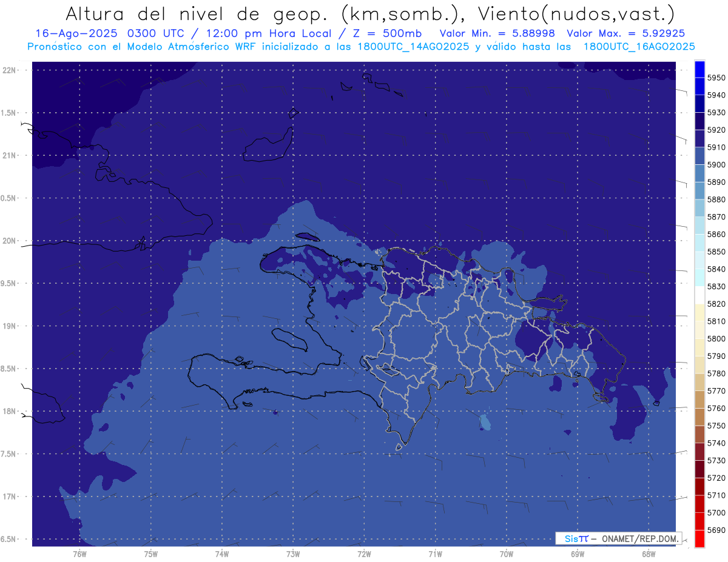This screenshot has height=562, width=728.
Task: Click the colorbar label 5930
Action: point(716,113)
